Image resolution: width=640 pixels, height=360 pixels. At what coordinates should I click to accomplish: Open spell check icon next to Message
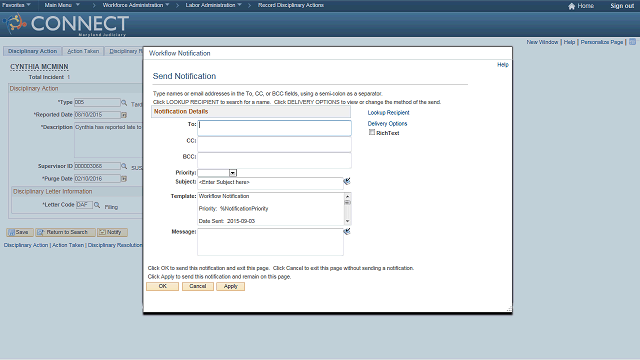pyautogui.click(x=347, y=231)
